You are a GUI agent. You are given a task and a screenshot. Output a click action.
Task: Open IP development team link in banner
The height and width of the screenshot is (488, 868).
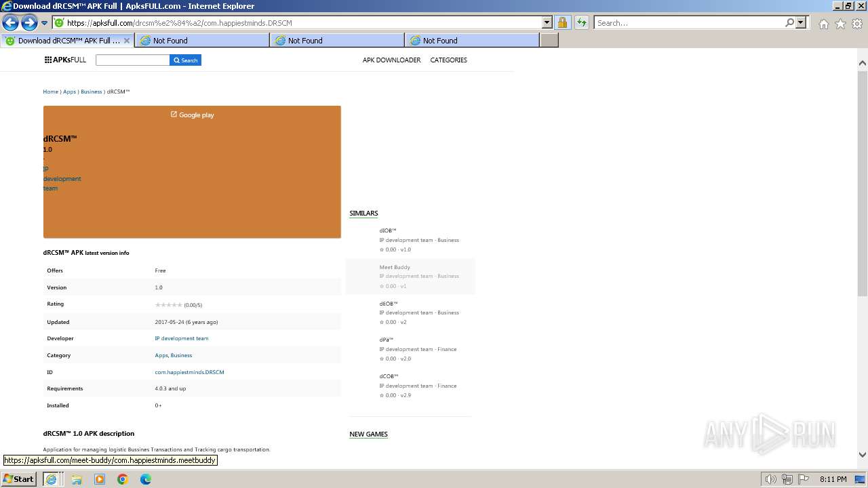[x=62, y=178]
